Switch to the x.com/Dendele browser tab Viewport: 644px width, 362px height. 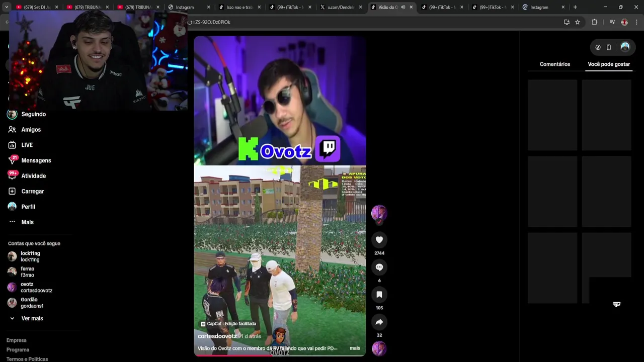341,7
